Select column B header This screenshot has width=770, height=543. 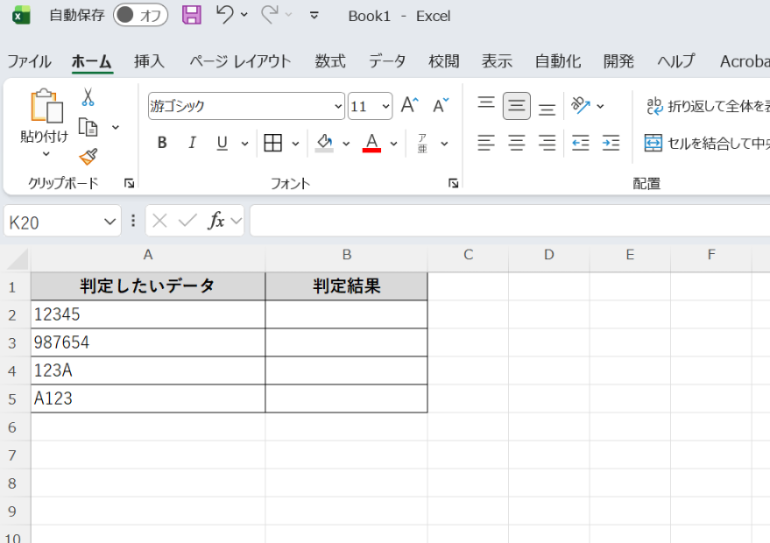pos(347,255)
